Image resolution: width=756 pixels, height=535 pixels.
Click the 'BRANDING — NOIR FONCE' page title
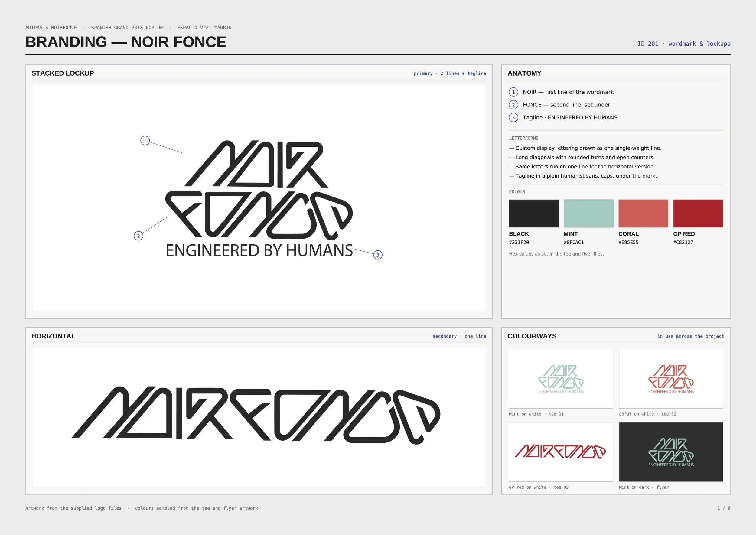126,42
